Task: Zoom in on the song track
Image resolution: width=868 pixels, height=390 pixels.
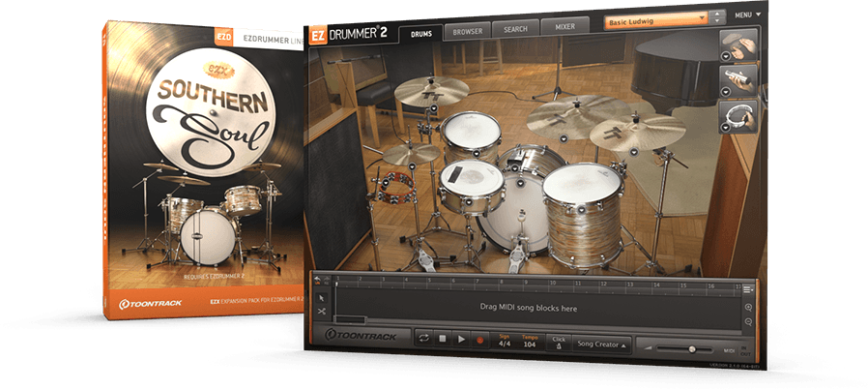Action: coord(748,308)
